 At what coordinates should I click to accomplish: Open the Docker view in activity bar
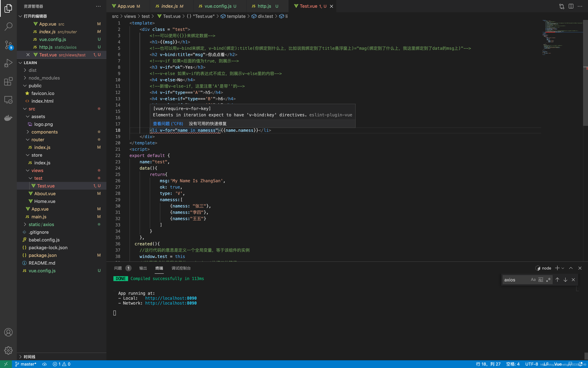point(8,118)
